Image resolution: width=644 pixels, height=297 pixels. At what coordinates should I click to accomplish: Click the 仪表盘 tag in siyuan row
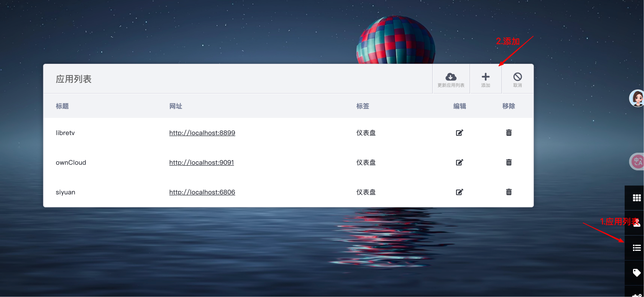366,192
